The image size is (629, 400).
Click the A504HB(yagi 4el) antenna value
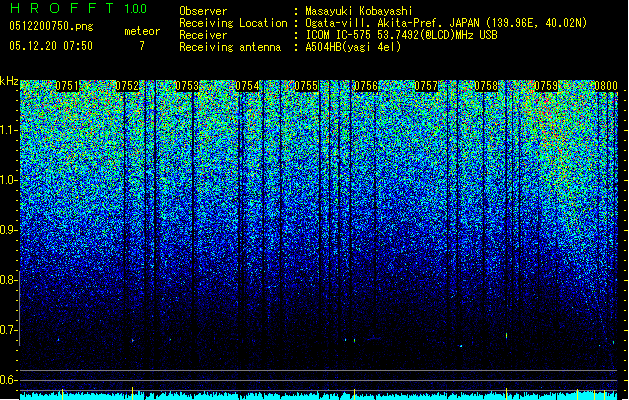pos(353,47)
